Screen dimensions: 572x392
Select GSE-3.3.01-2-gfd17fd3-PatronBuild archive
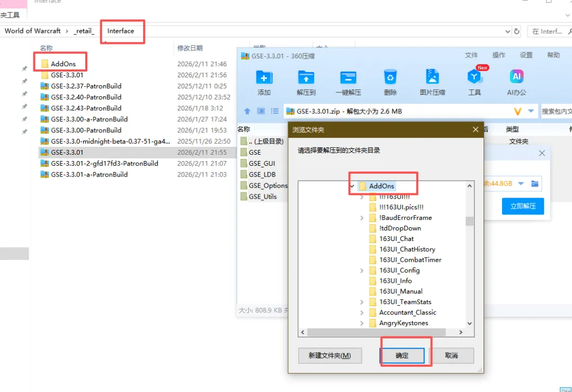(x=100, y=164)
